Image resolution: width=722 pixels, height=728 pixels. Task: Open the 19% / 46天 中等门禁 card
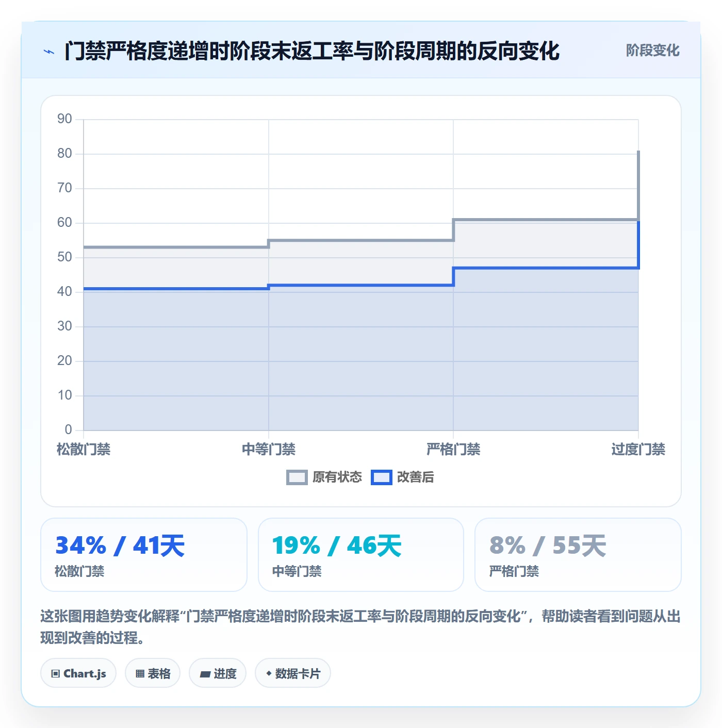pyautogui.click(x=361, y=555)
